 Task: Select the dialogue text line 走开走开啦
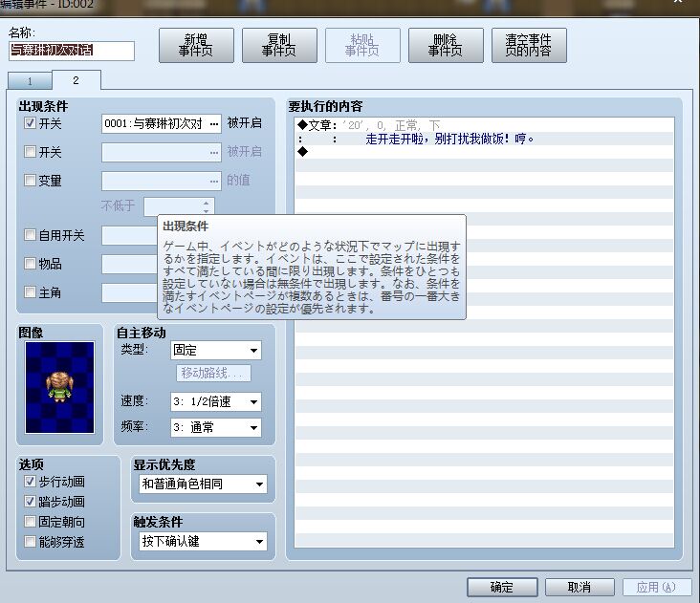pos(484,139)
